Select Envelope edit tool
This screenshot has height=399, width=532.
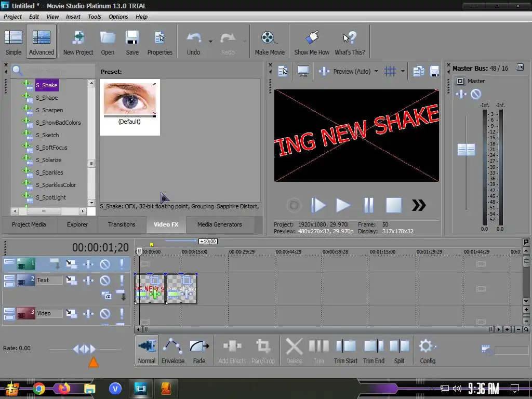172,351
